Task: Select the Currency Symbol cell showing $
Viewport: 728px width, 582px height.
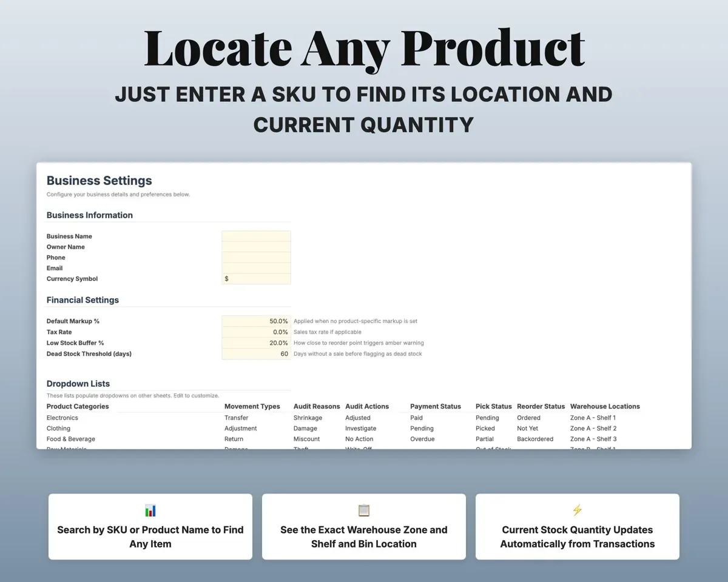Action: click(x=256, y=279)
